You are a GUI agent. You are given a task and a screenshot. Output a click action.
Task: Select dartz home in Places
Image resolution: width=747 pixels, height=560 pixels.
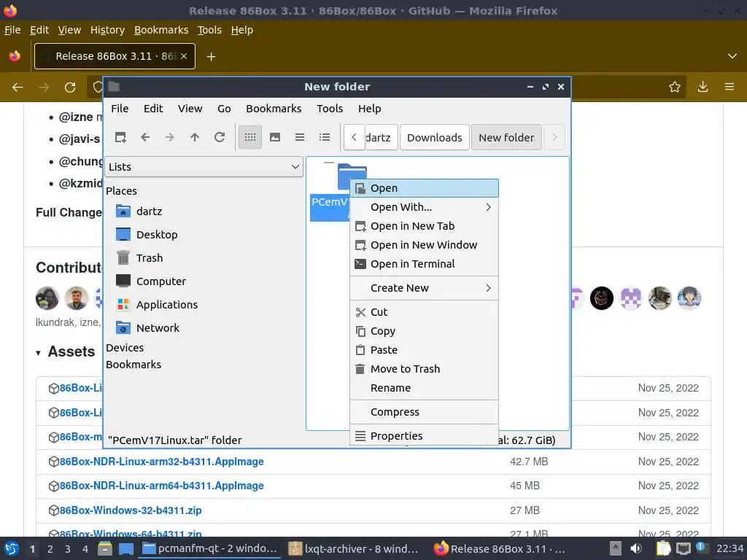pyautogui.click(x=149, y=211)
